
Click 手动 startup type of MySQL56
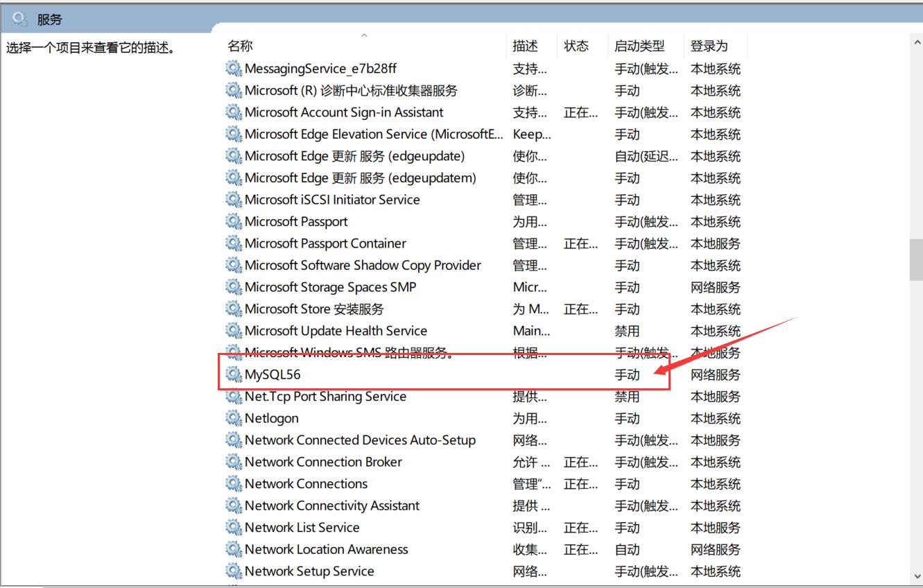click(628, 374)
